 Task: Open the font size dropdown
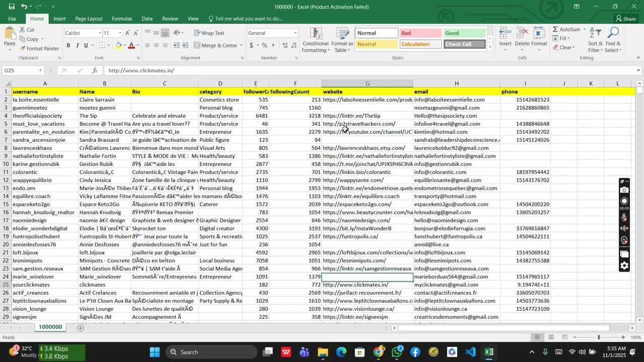coord(120,33)
